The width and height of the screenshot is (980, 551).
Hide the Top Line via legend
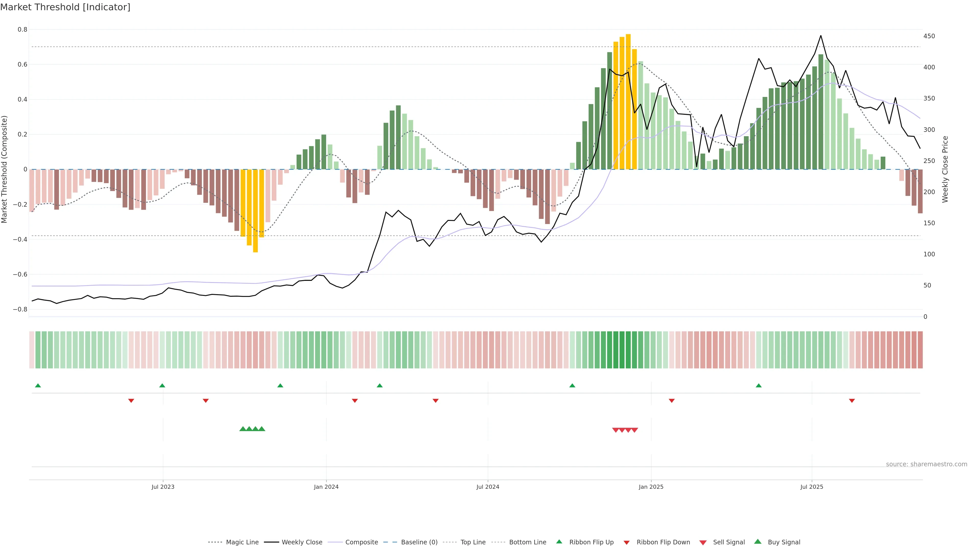(473, 542)
